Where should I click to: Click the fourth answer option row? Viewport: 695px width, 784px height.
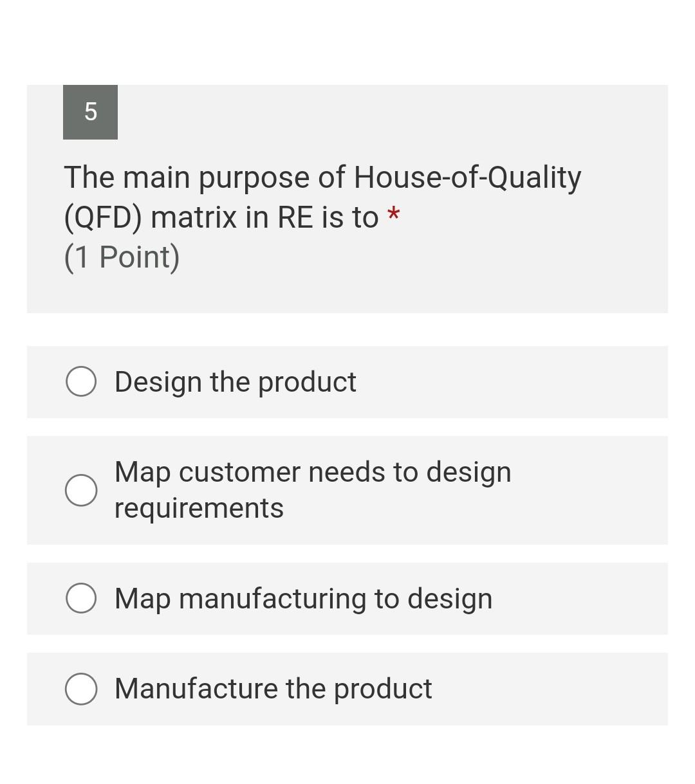(x=347, y=688)
